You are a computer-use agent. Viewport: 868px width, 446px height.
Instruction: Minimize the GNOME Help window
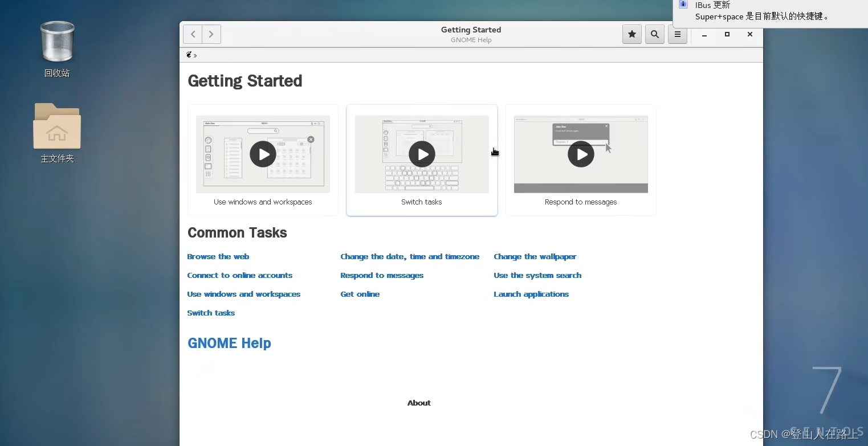click(704, 35)
